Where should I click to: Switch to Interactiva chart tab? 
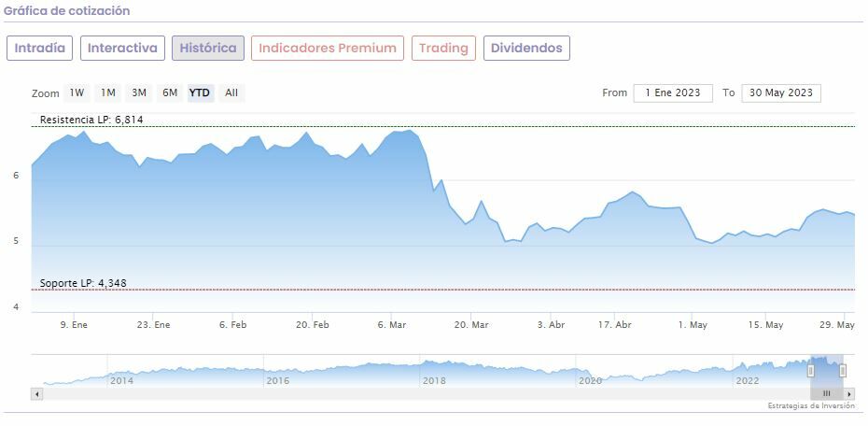tap(122, 48)
